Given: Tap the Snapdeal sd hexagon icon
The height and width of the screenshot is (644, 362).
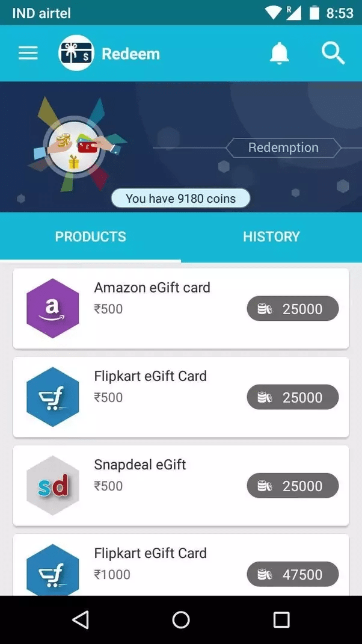Looking at the screenshot, I should click(52, 486).
